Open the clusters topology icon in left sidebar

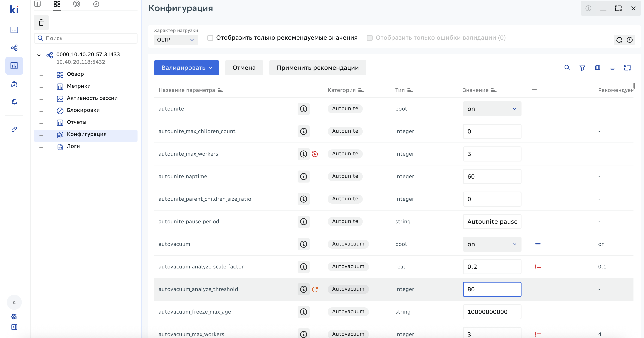[x=14, y=48]
